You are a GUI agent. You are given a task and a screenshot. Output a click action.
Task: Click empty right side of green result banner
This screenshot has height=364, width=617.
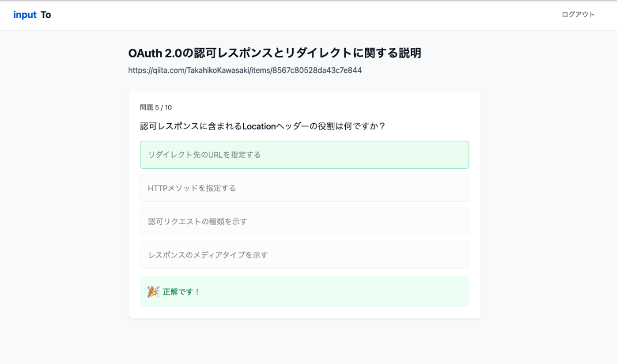[384, 292]
